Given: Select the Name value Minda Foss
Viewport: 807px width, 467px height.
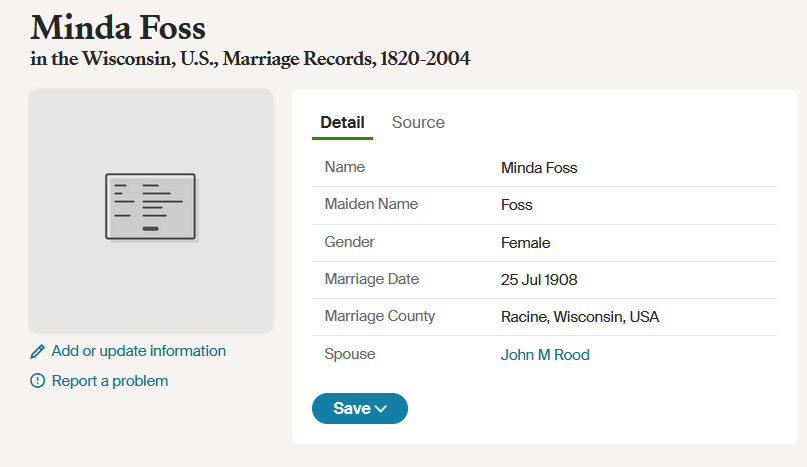Looking at the screenshot, I should (x=539, y=168).
